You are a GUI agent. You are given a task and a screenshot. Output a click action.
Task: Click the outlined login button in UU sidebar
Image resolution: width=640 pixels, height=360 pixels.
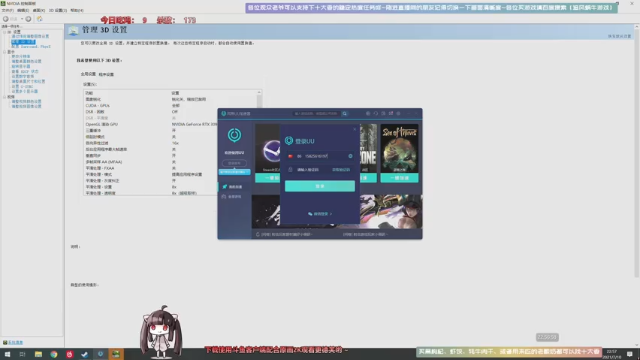[234, 163]
